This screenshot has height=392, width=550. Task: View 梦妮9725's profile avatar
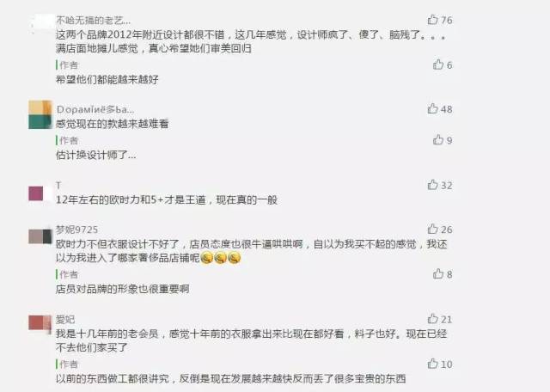pyautogui.click(x=40, y=236)
